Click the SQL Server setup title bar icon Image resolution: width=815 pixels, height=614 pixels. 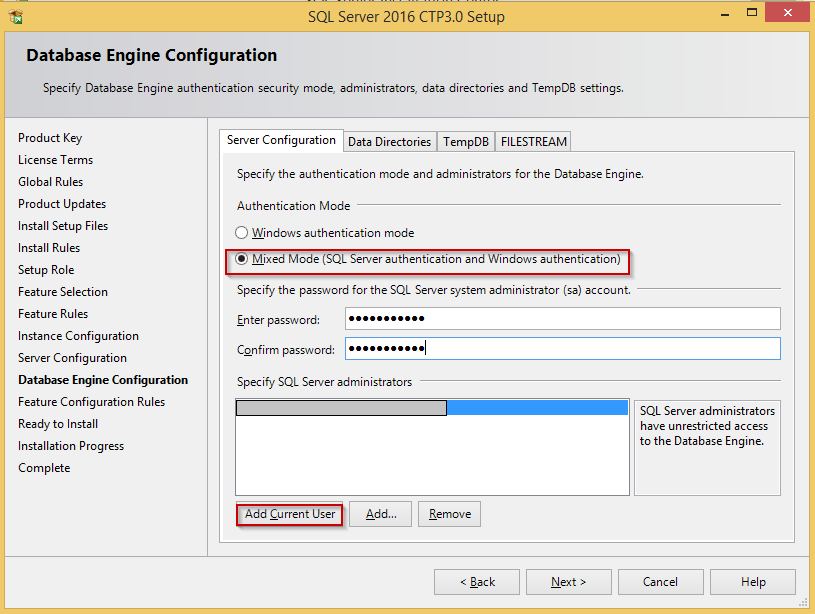(16, 17)
